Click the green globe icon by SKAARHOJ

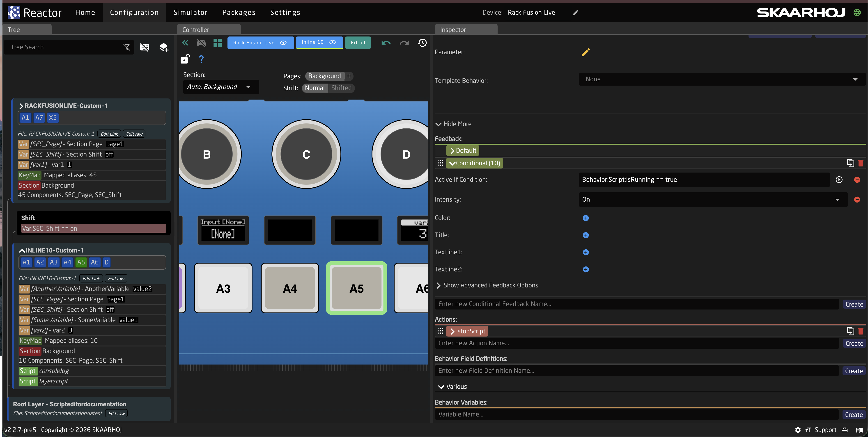(857, 12)
